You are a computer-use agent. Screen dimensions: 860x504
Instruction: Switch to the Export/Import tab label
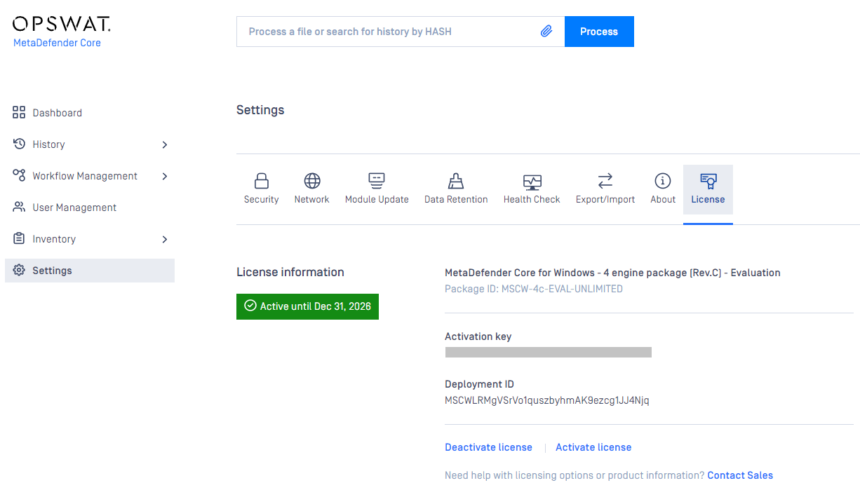605,200
